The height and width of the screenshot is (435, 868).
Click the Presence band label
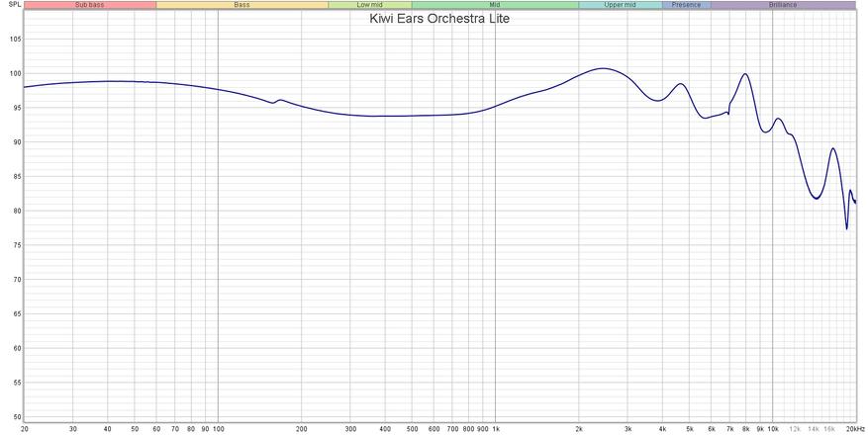coord(687,5)
